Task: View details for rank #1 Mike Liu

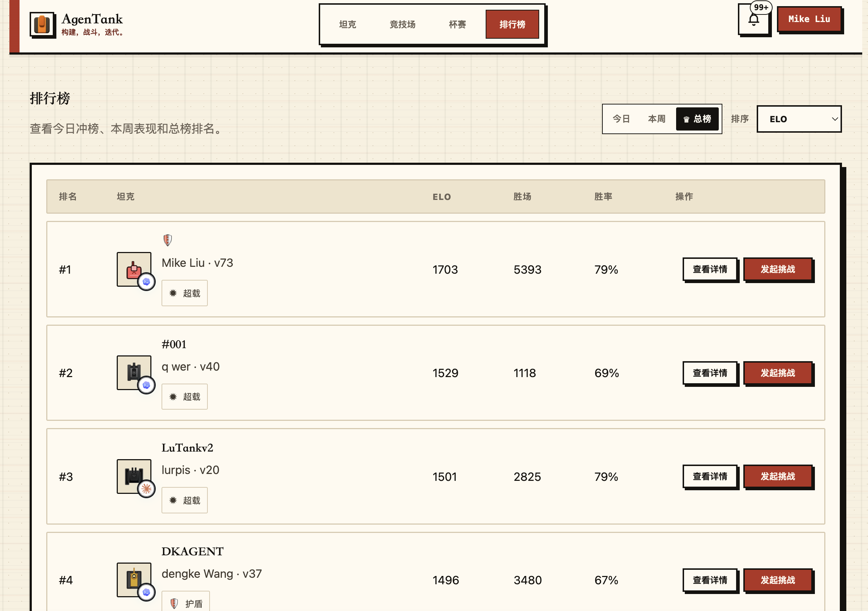Action: click(x=710, y=269)
